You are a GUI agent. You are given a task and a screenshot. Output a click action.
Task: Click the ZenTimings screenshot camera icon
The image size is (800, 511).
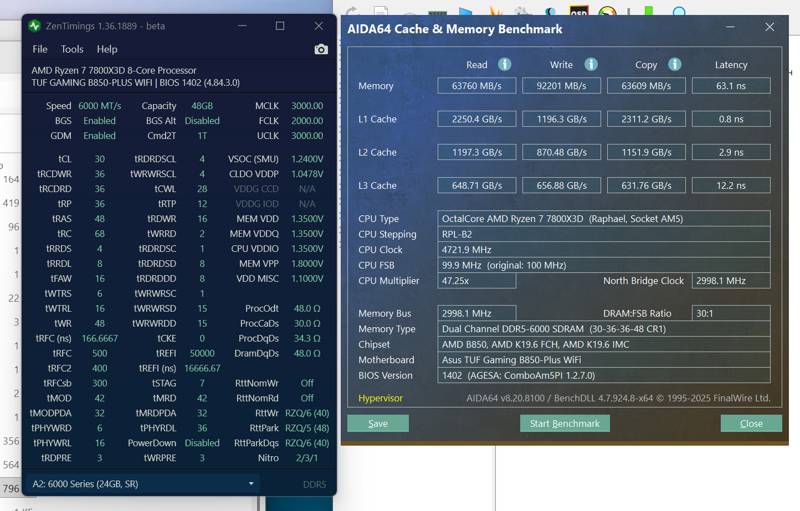tap(321, 49)
